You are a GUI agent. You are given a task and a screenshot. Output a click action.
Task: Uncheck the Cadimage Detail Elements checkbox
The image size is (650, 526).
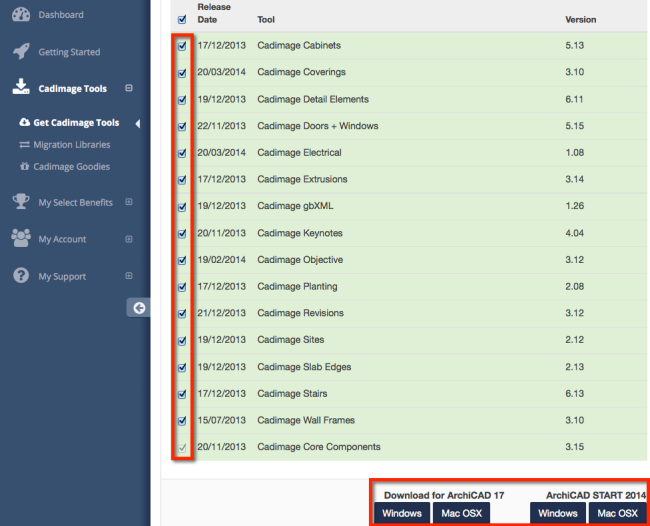pyautogui.click(x=182, y=100)
